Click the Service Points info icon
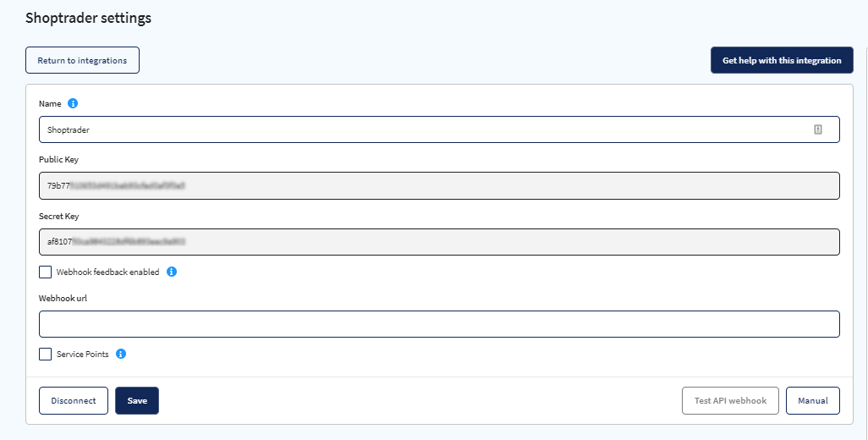The image size is (868, 440). point(121,354)
